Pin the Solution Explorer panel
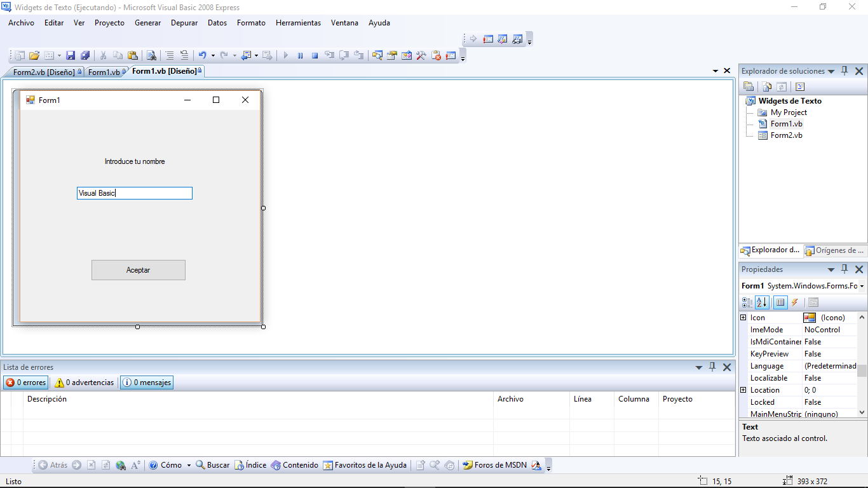Viewport: 868px width, 488px height. tap(844, 71)
